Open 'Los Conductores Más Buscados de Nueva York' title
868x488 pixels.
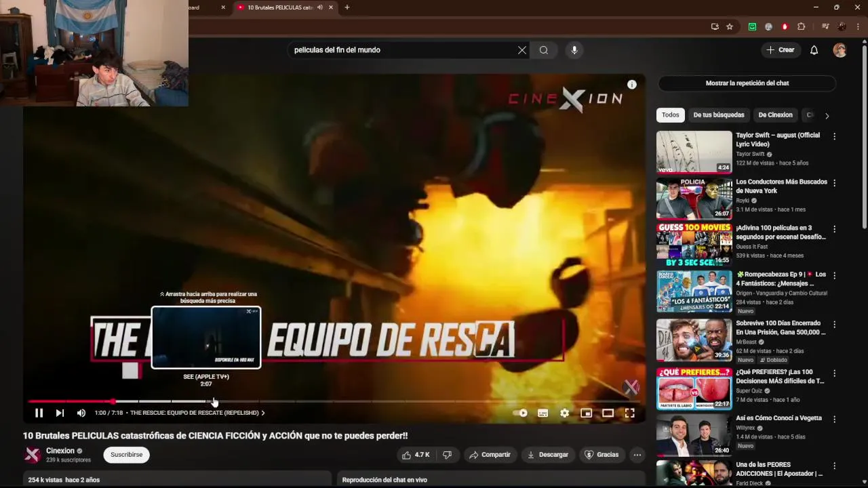tap(781, 186)
